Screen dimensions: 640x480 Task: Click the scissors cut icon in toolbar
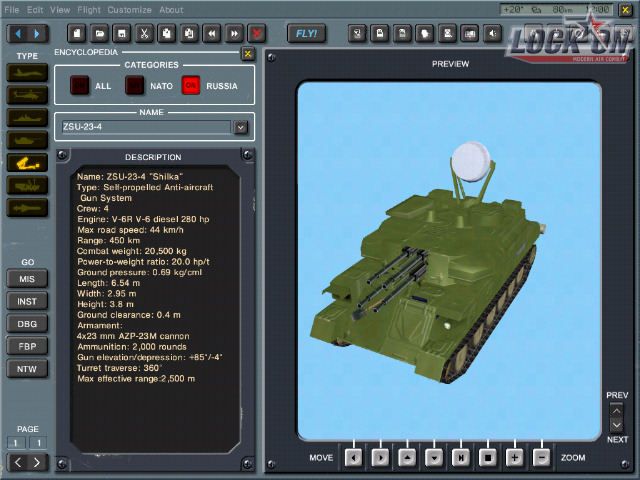pos(145,33)
